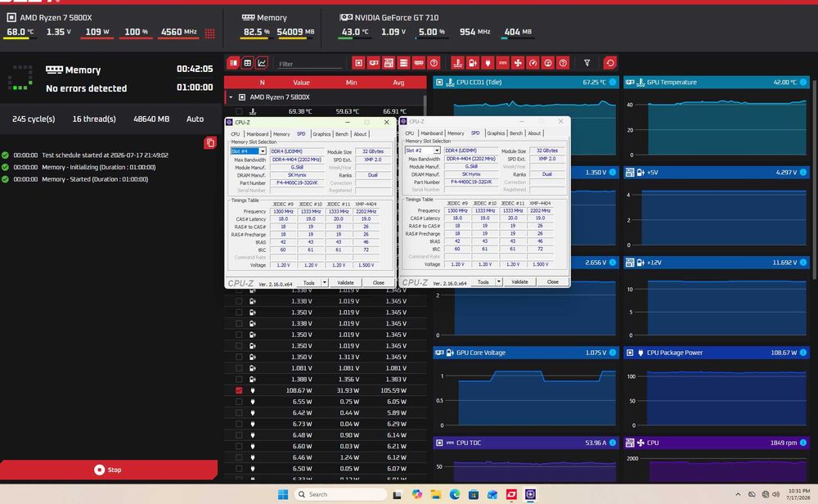This screenshot has width=818, height=504.
Task: Toggle the first gauge sensor type icon
Action: (x=533, y=63)
